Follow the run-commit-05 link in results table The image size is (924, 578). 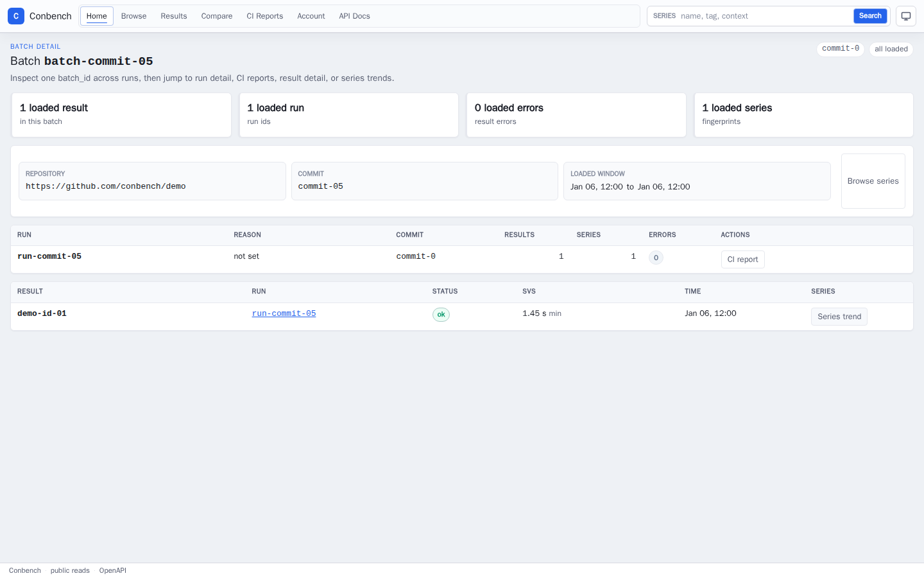pyautogui.click(x=284, y=313)
